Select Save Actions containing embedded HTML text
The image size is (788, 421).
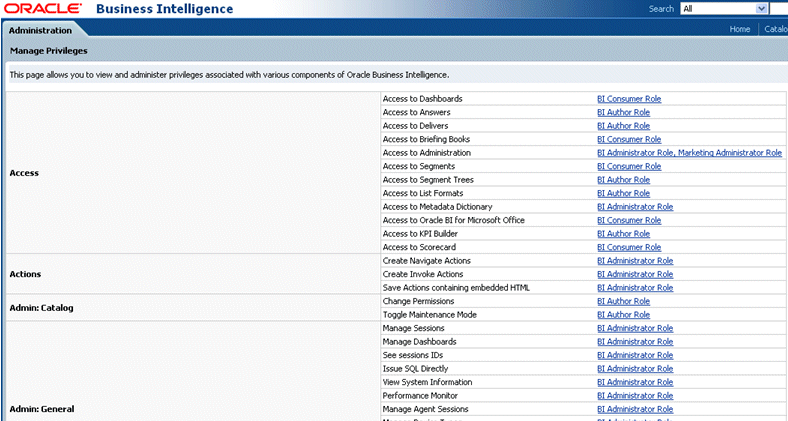456,288
